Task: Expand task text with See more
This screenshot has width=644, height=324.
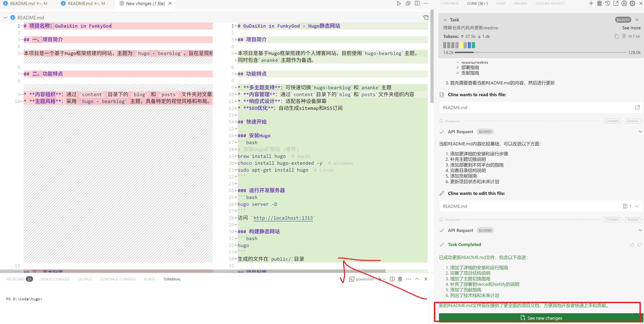Action: (x=631, y=28)
